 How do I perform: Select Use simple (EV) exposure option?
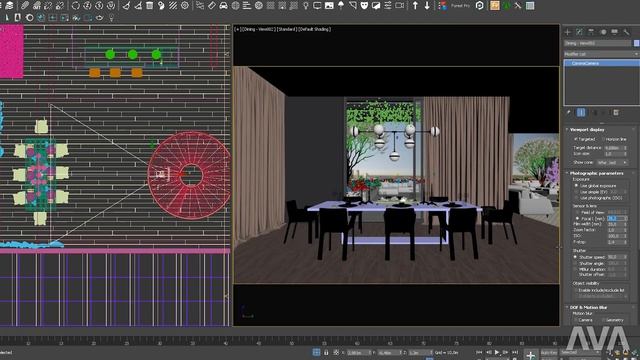tap(576, 192)
